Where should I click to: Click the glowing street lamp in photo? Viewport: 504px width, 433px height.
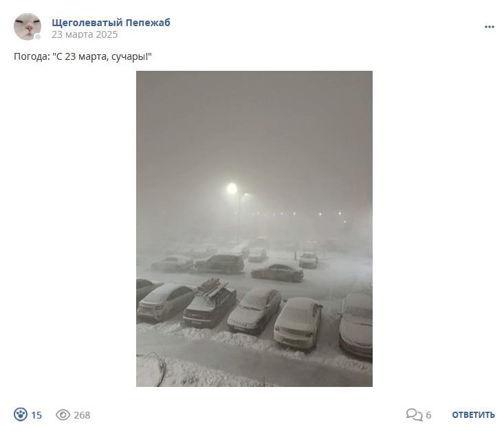click(232, 188)
